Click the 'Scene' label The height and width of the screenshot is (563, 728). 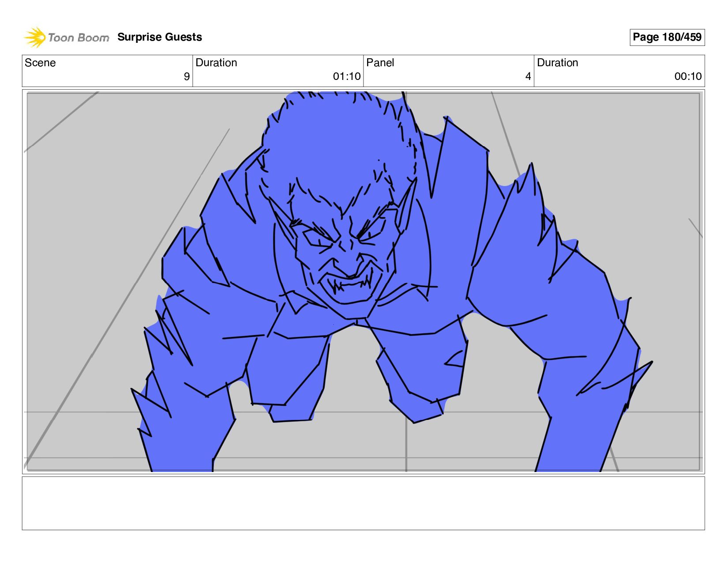tap(40, 63)
